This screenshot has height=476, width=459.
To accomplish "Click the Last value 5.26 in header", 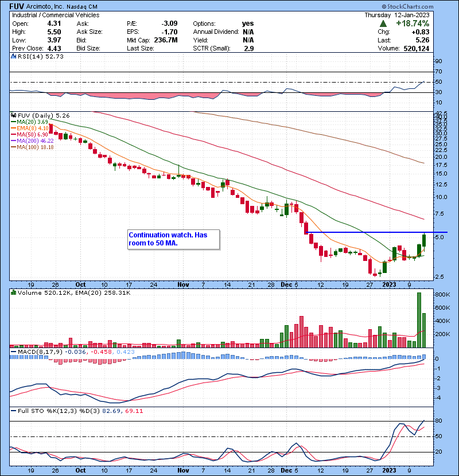I will pyautogui.click(x=422, y=40).
